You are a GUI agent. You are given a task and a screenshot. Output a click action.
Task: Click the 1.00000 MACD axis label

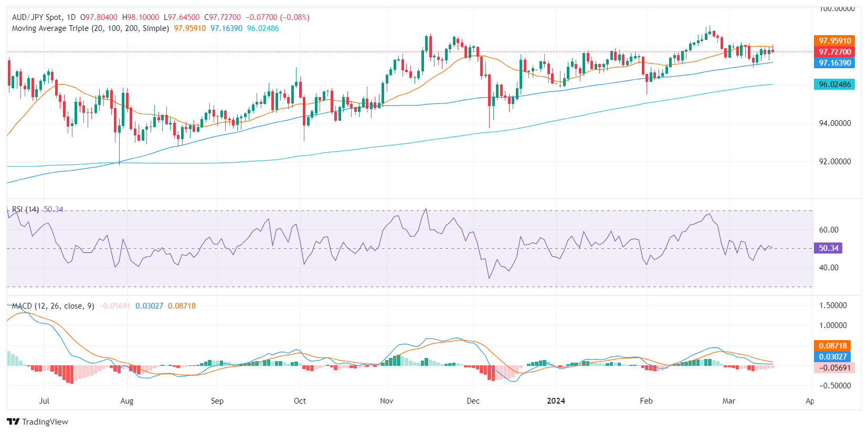point(833,325)
